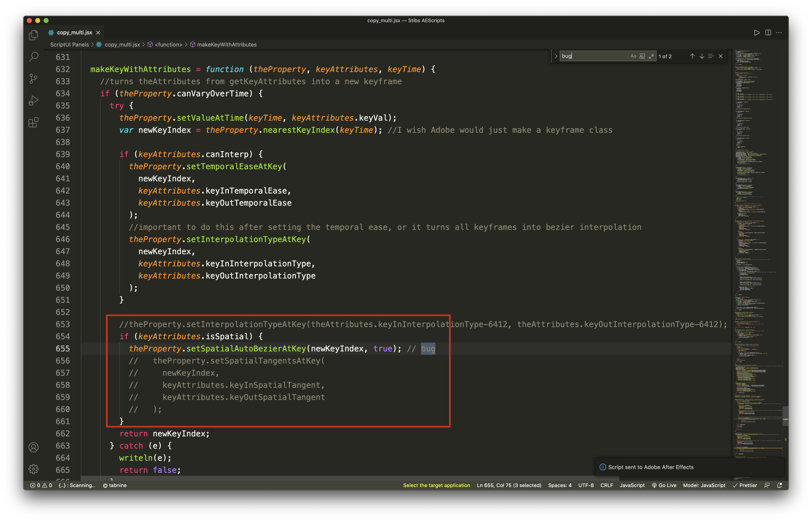Click Select the target application
Viewport: 812px width, 521px height.
(x=436, y=485)
